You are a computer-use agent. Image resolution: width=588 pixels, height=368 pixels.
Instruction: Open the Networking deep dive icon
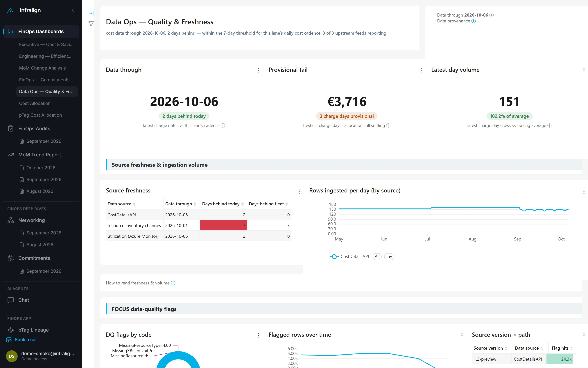pyautogui.click(x=11, y=220)
